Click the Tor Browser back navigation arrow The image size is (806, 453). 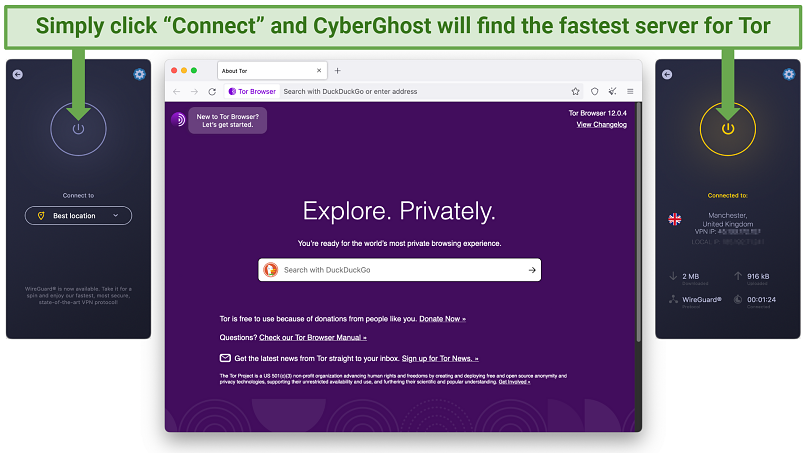(176, 92)
